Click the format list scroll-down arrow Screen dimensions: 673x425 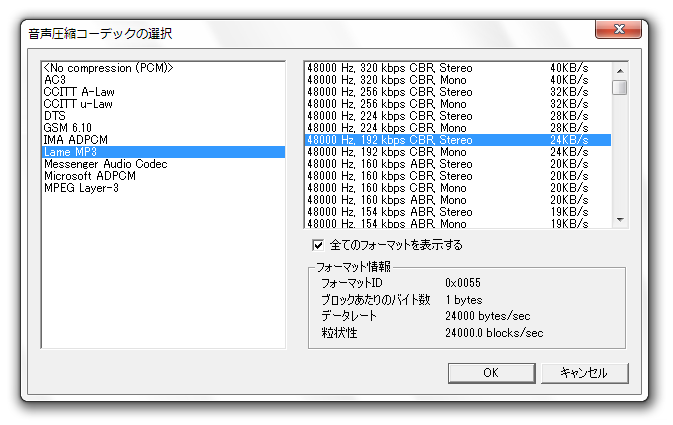[x=620, y=220]
